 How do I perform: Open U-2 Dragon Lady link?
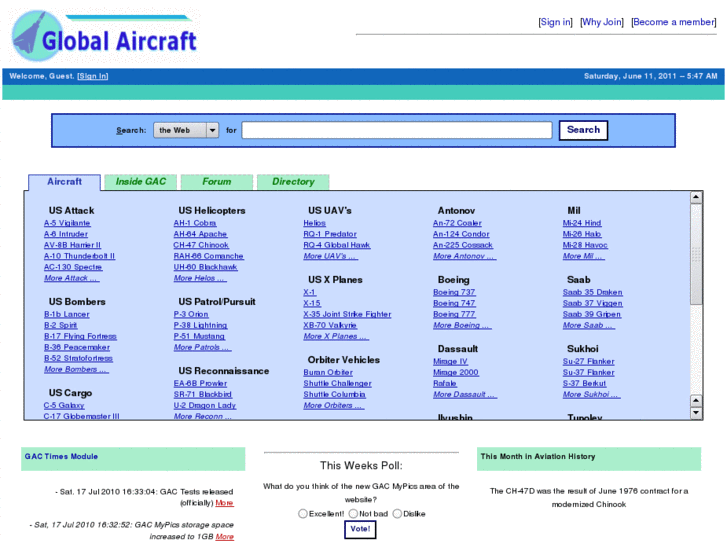[x=205, y=405]
